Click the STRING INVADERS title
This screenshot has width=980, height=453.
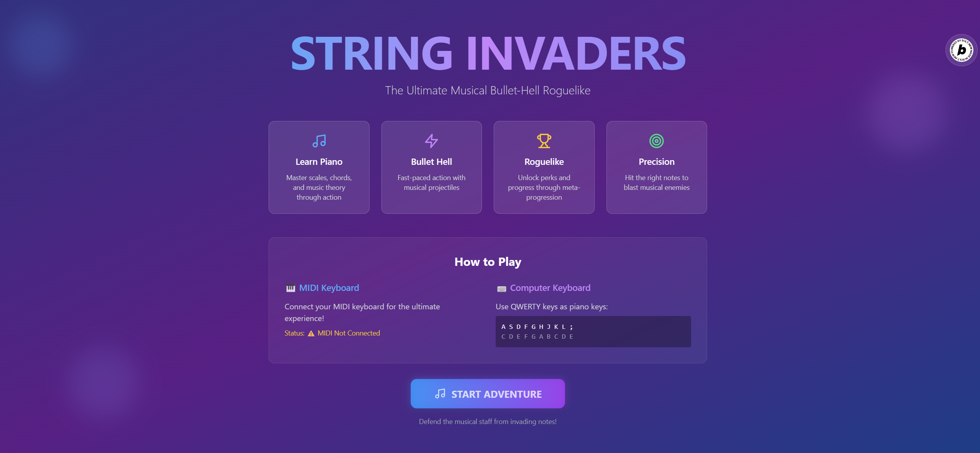pos(488,54)
